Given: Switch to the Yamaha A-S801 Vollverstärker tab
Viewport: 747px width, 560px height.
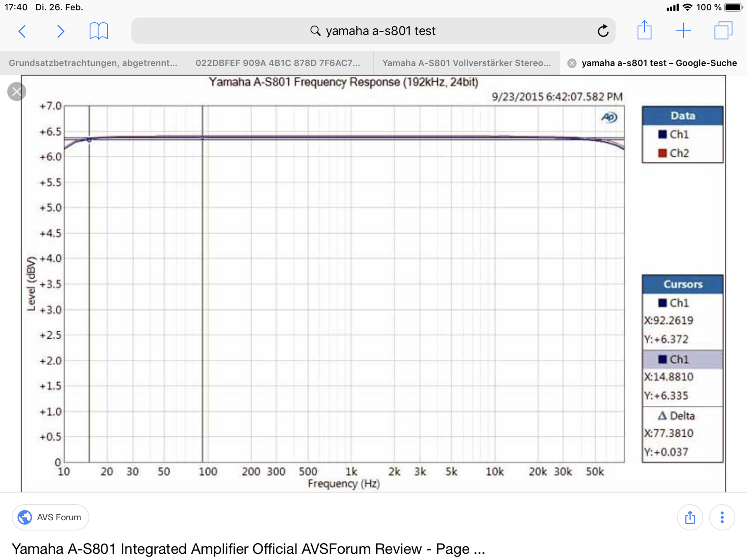Looking at the screenshot, I should (467, 63).
